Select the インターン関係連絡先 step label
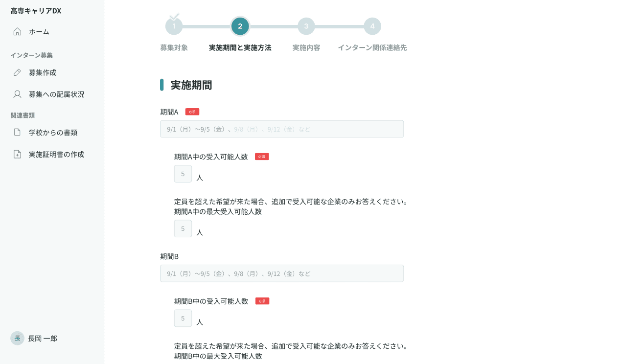 coord(373,47)
